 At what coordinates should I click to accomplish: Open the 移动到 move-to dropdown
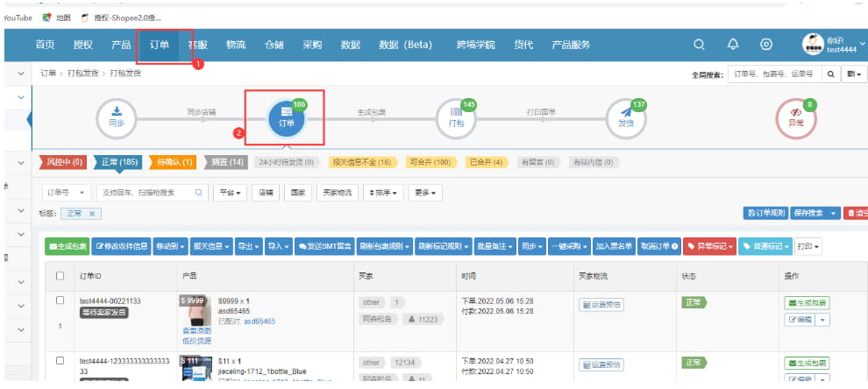point(170,247)
